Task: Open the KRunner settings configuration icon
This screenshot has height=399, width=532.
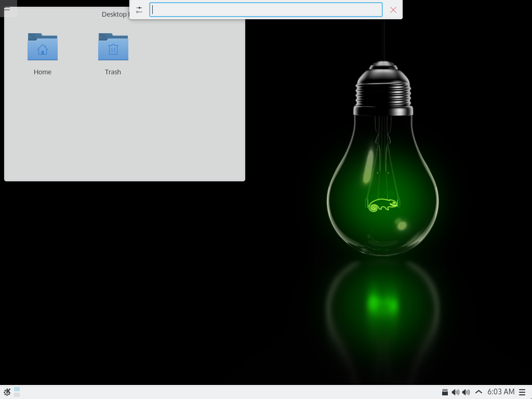Action: 139,10
